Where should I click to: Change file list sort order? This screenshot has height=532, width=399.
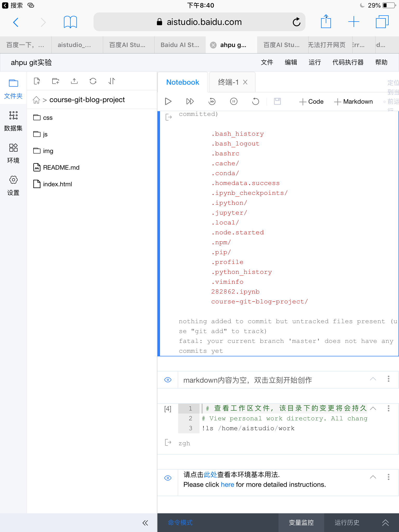(112, 81)
